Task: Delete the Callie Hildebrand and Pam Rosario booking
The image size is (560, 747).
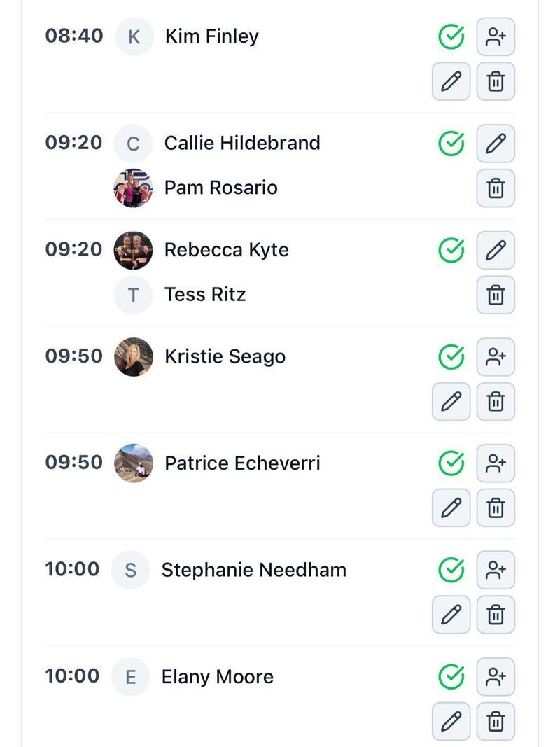Action: point(496,188)
